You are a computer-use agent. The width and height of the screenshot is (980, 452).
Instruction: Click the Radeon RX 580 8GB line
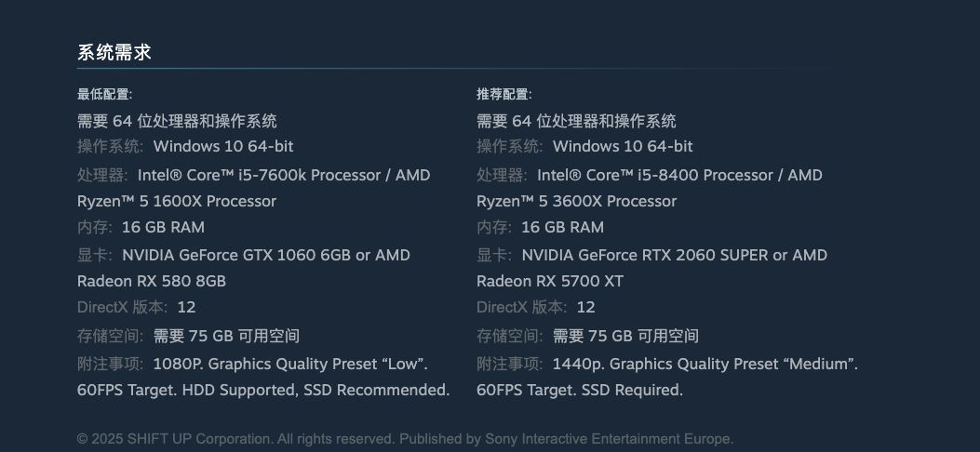click(152, 281)
